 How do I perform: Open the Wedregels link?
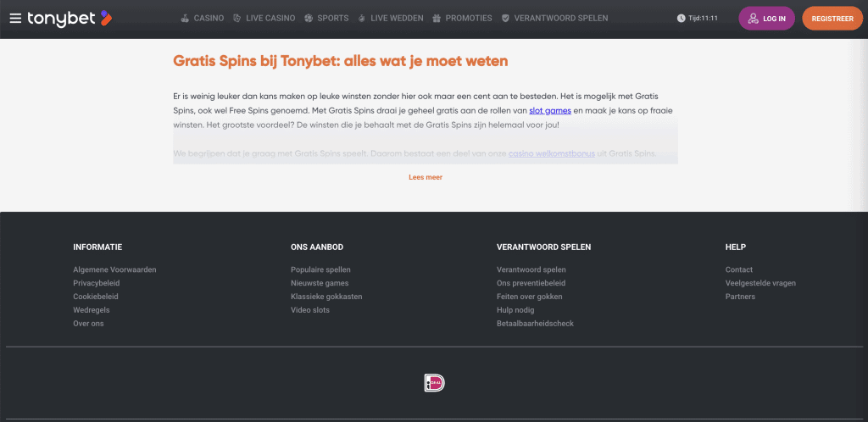tap(92, 310)
